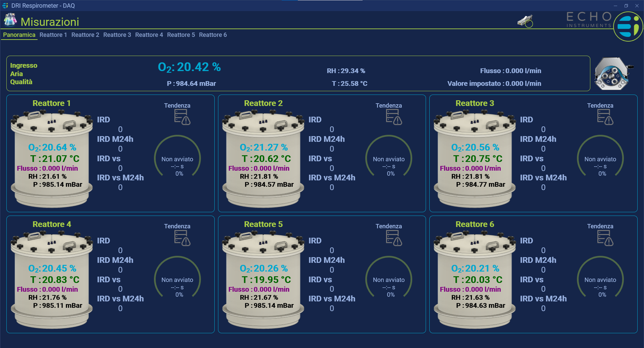Open Reattore 1 Tendenza trend icon
Image resolution: width=644 pixels, height=348 pixels.
[182, 117]
